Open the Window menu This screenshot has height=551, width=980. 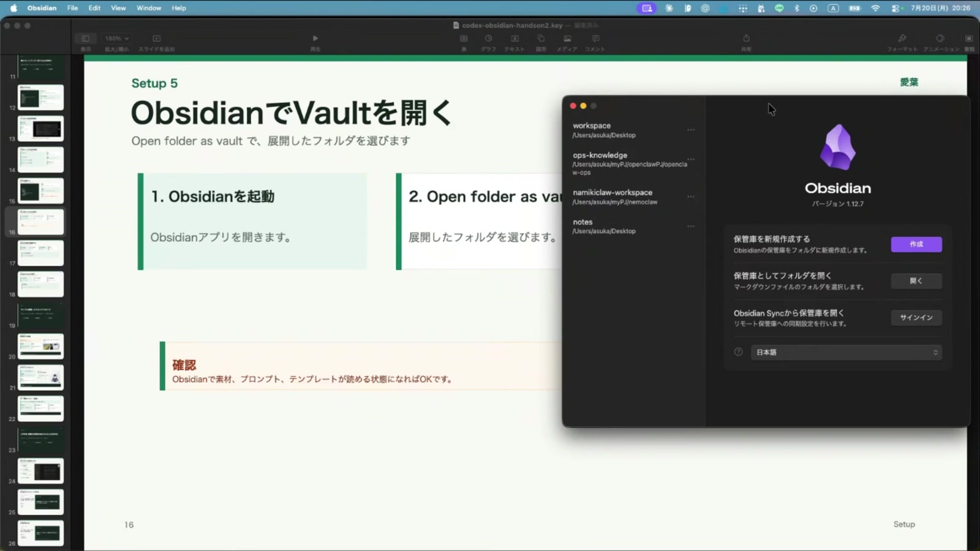[149, 8]
